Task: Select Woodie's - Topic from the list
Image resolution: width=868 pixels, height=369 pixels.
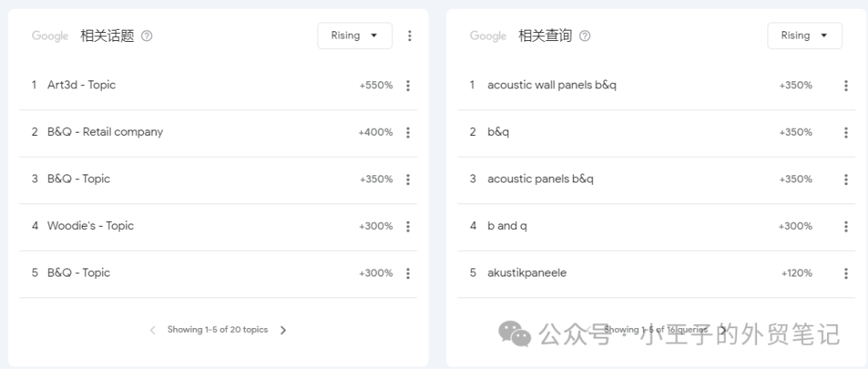Action: 90,226
